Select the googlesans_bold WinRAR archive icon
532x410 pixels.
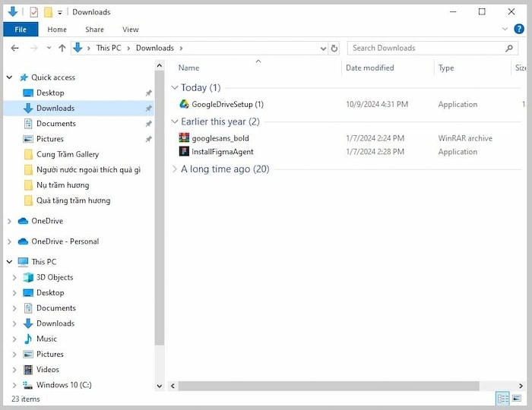pyautogui.click(x=184, y=138)
